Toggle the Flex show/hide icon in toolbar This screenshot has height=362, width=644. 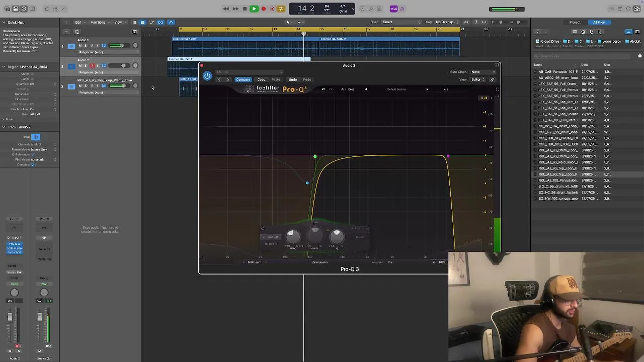coord(160,22)
